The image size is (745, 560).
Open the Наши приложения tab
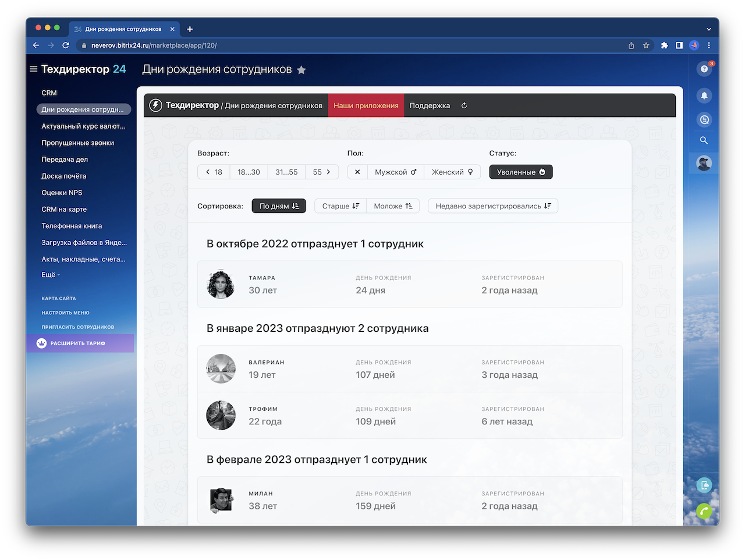point(366,106)
